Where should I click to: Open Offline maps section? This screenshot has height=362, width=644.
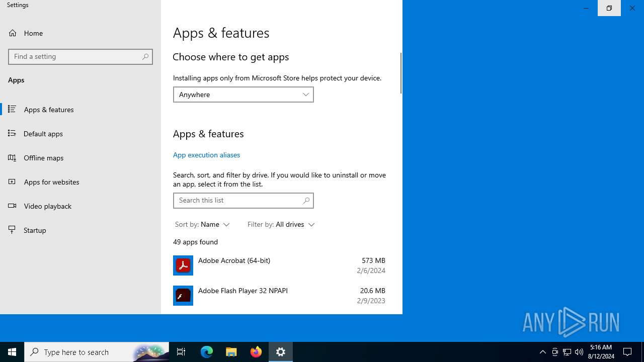(x=80, y=157)
